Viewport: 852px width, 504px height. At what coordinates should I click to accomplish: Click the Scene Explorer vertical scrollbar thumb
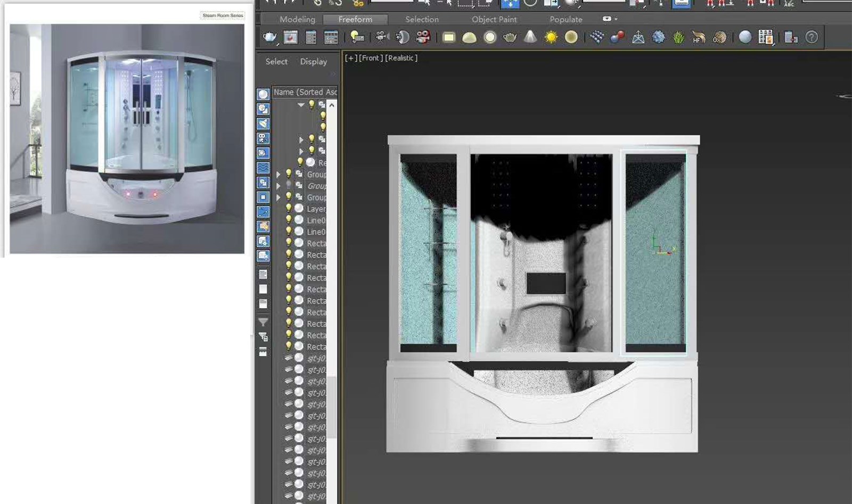click(332, 407)
